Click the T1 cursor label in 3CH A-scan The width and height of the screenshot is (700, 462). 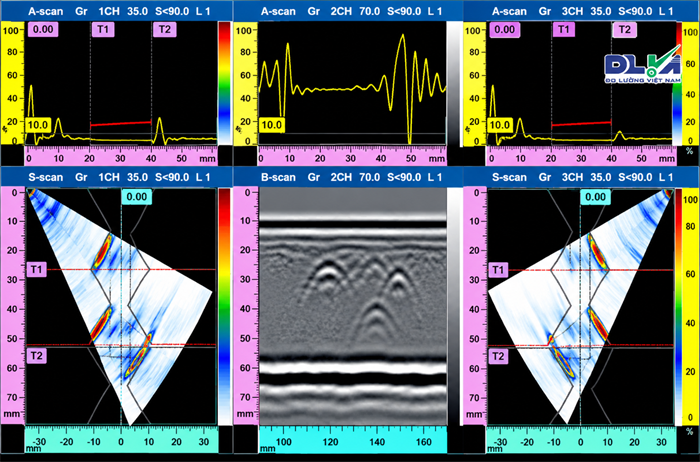tap(563, 30)
